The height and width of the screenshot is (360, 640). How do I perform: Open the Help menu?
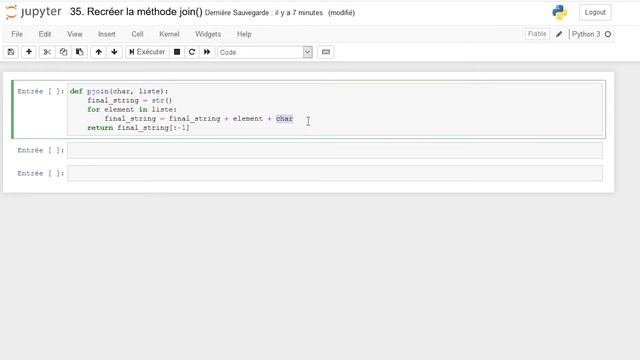[x=244, y=34]
